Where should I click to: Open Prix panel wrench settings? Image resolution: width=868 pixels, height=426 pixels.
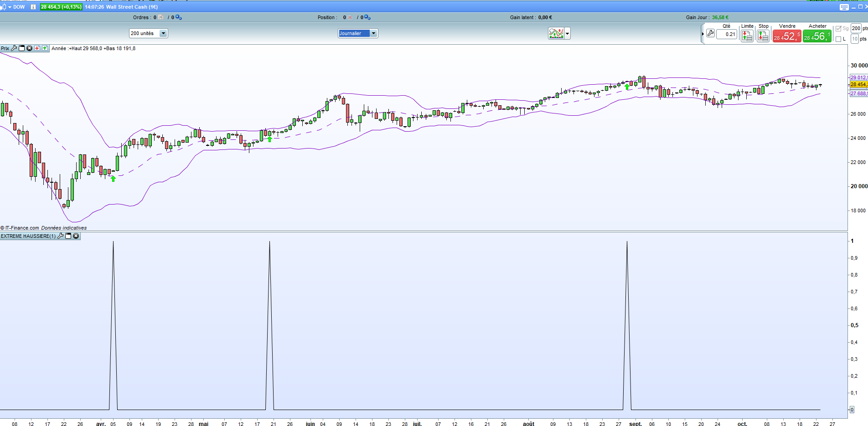[x=14, y=48]
